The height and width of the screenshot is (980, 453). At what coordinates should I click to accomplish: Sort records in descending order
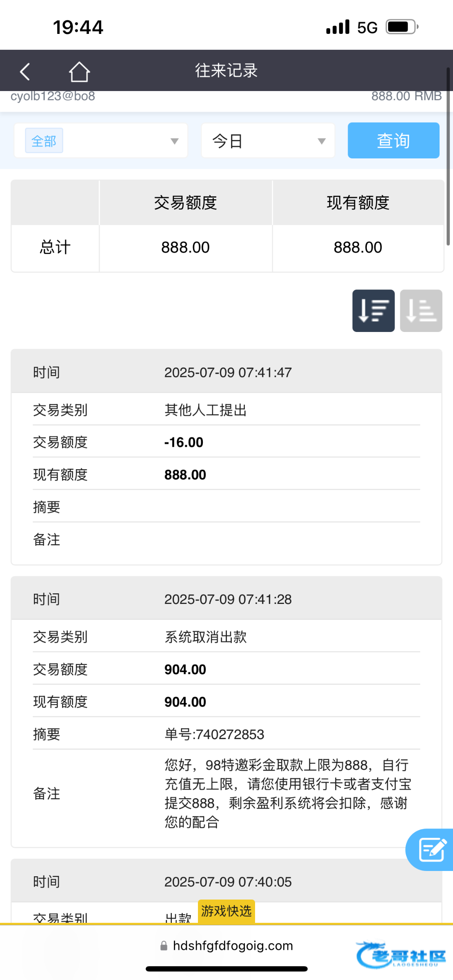373,311
